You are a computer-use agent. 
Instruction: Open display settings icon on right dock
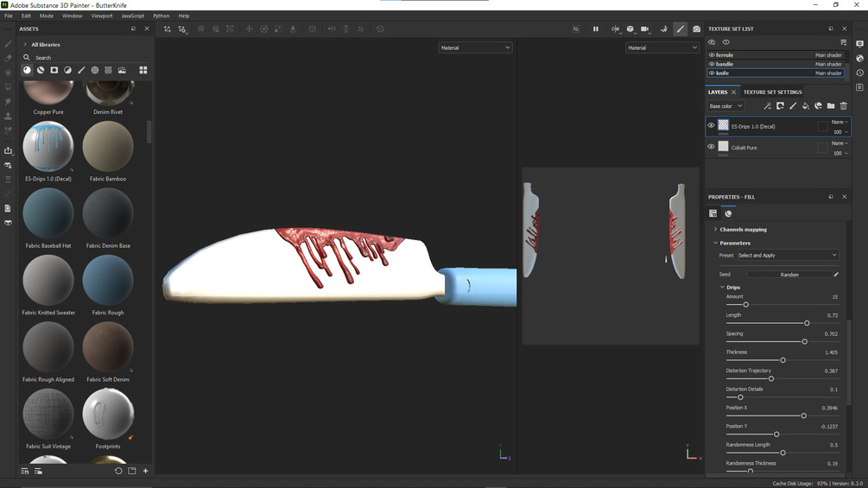coord(859,44)
